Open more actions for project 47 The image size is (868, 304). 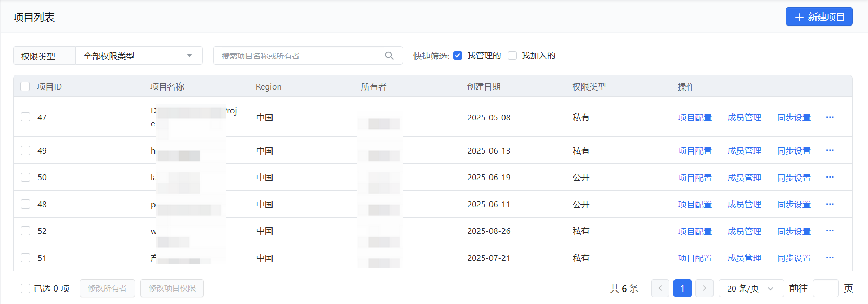830,117
